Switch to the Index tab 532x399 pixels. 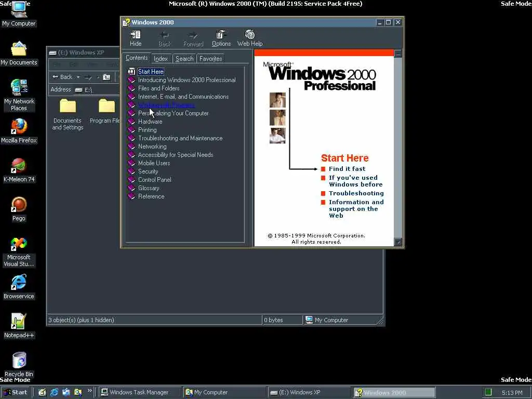[161, 59]
